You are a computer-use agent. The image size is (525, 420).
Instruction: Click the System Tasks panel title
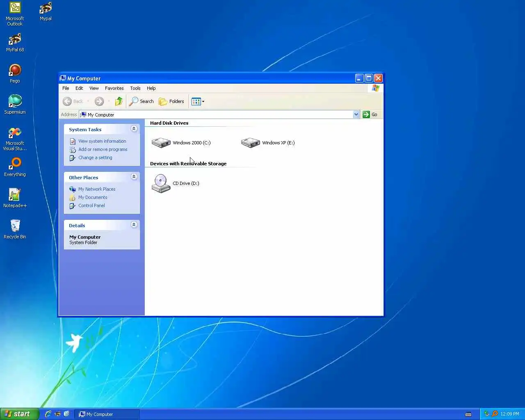[x=85, y=130]
